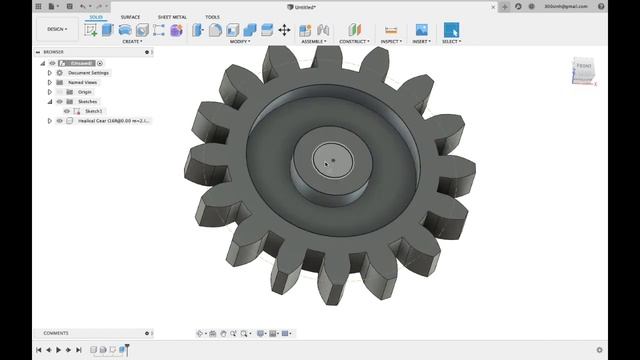Screen dimensions: 640x360
Task: Open a new design tab with plus button
Action: point(504,7)
